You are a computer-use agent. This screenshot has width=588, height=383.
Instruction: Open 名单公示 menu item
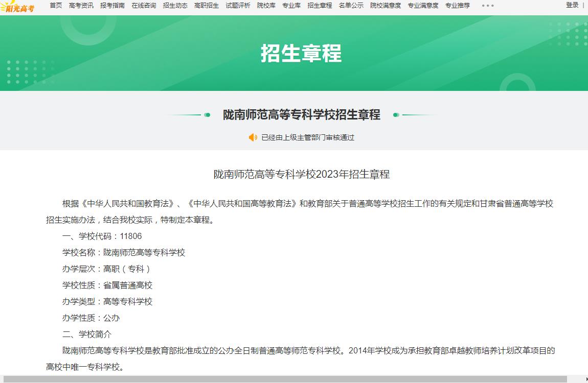(x=351, y=6)
